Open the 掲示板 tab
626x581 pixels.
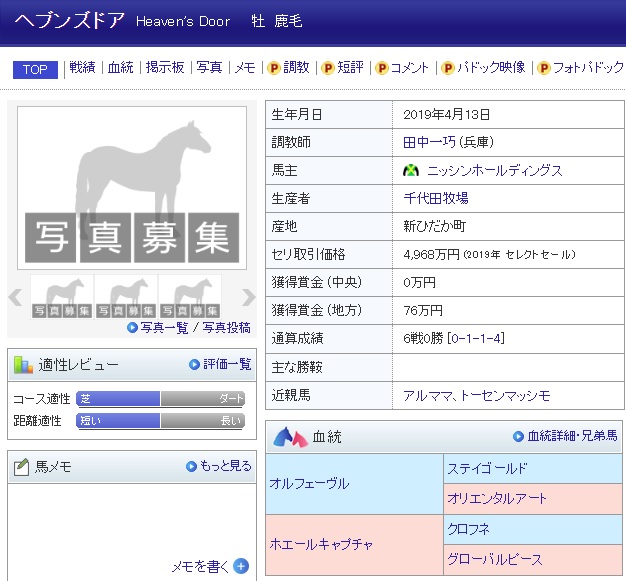pyautogui.click(x=165, y=69)
